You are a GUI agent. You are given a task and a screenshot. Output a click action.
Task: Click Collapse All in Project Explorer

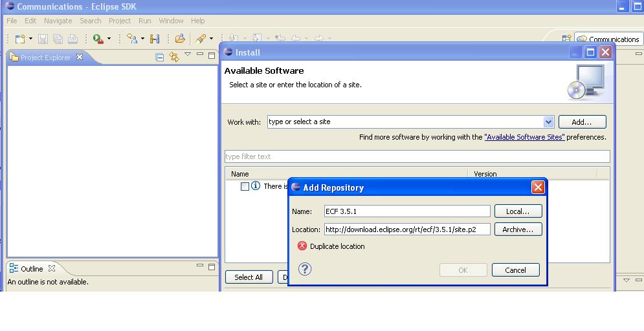point(160,57)
